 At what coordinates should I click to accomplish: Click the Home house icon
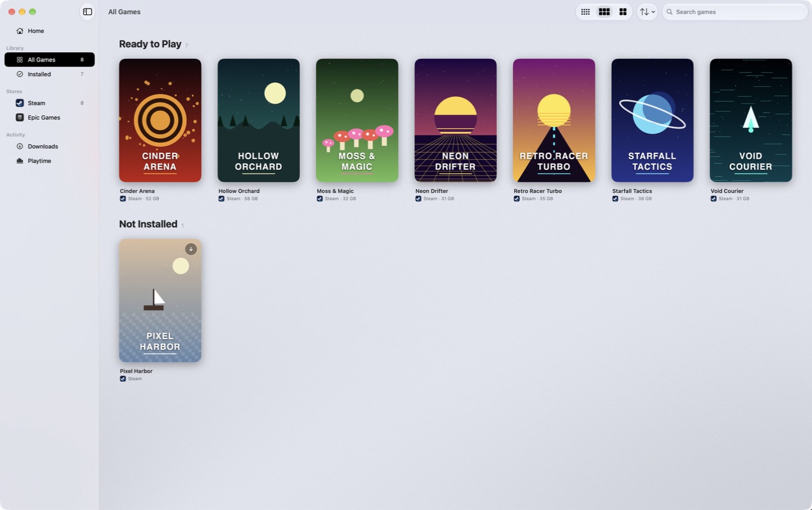pyautogui.click(x=20, y=31)
